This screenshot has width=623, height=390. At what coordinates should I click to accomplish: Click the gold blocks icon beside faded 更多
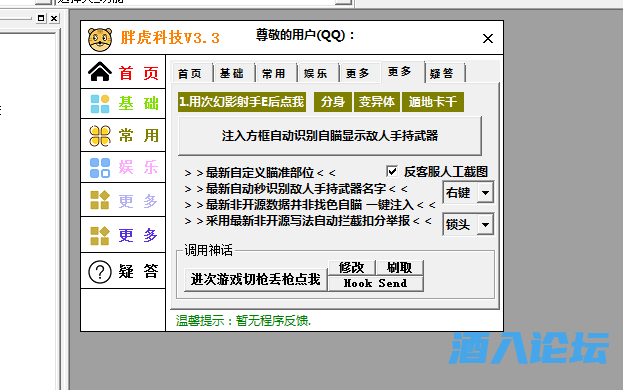[100, 200]
